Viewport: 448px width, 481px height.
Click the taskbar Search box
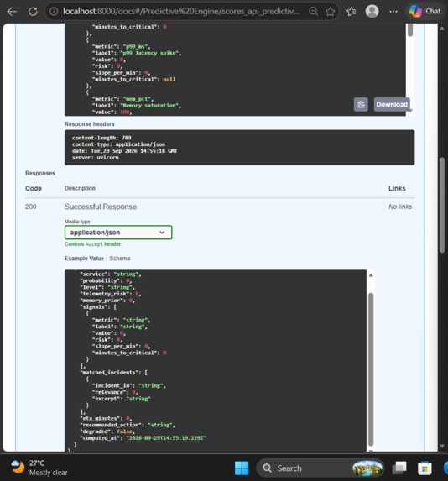320,468
